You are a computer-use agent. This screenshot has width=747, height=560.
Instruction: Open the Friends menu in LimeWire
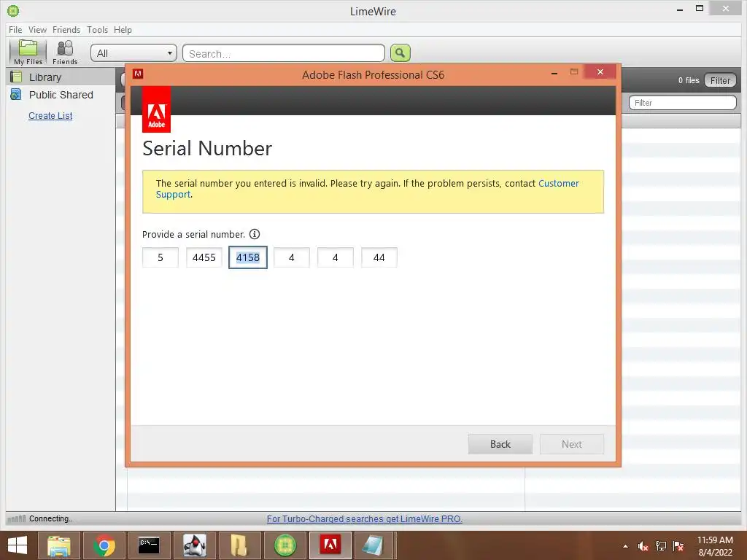point(66,29)
